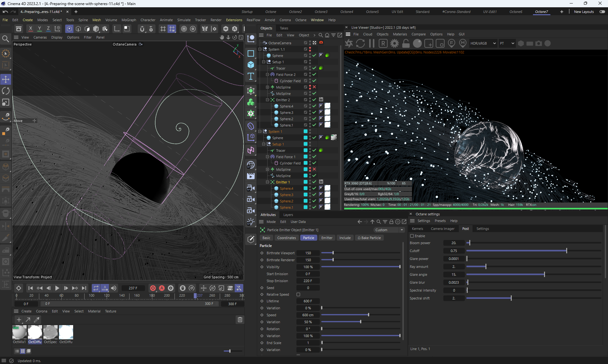The image size is (608, 364).
Task: Pause the Live Viewer render
Action: tap(372, 43)
